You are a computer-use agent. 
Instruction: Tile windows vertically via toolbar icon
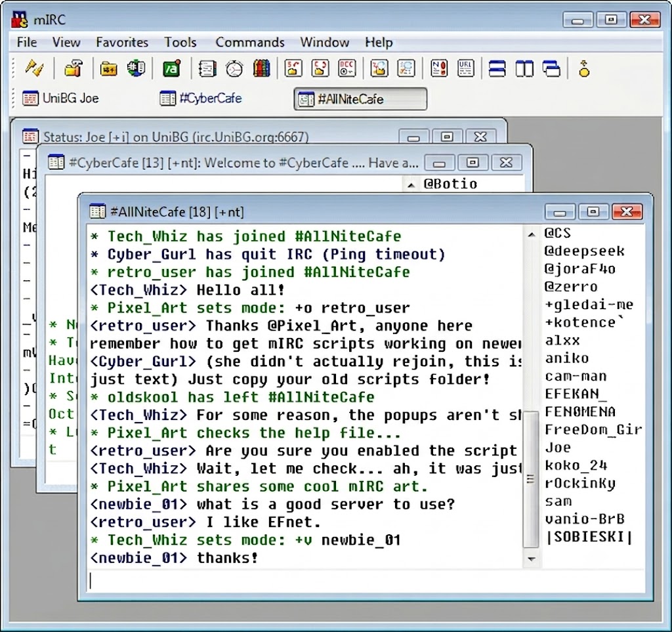click(524, 68)
